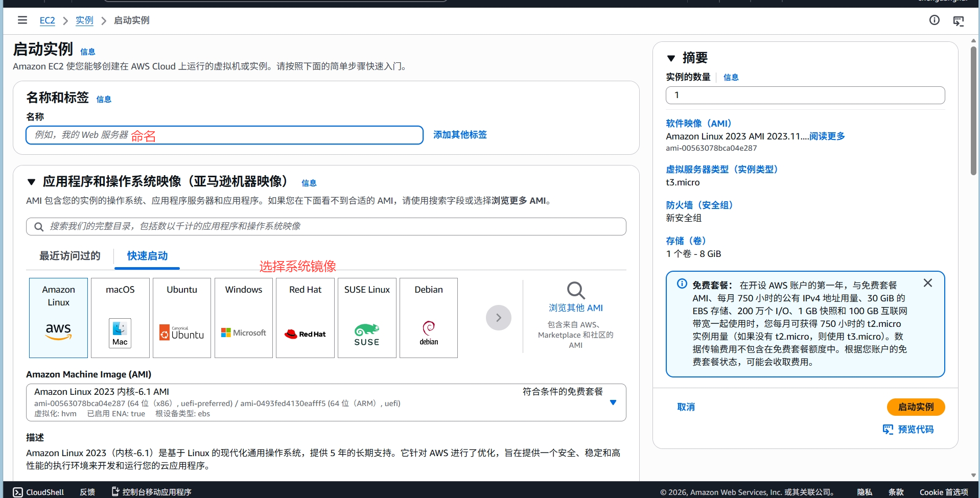Select the Ubuntu AMI tile
Screen dimensions: 980x498
182,318
